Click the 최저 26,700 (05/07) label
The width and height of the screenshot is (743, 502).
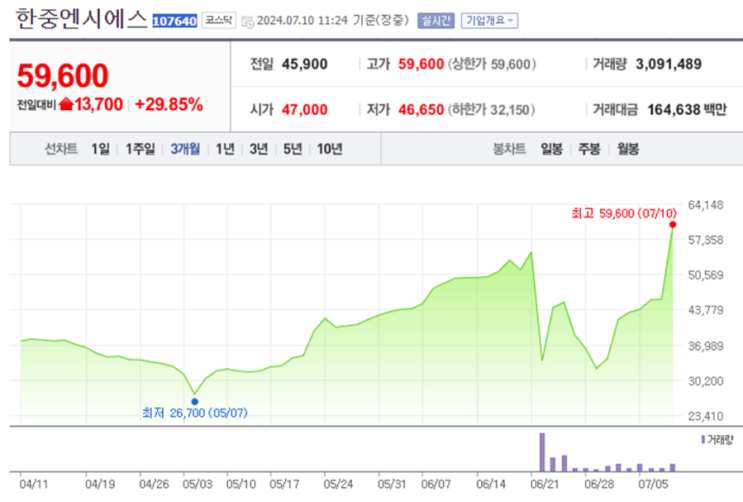(195, 413)
